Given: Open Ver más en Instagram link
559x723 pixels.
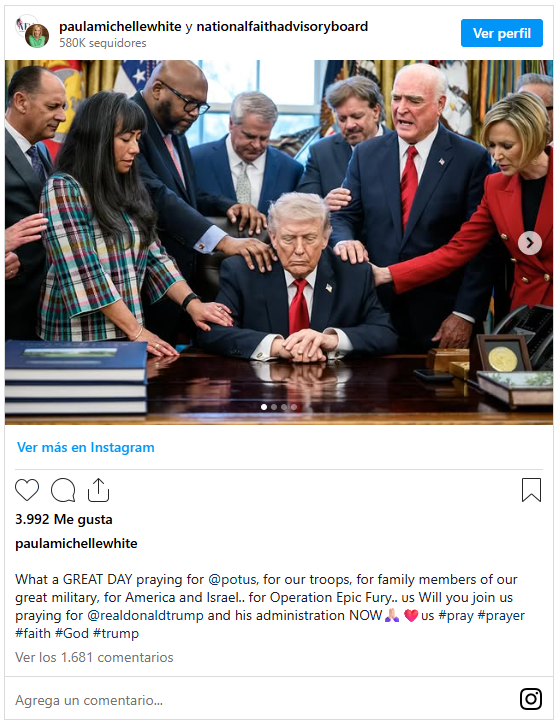Looking at the screenshot, I should point(86,447).
